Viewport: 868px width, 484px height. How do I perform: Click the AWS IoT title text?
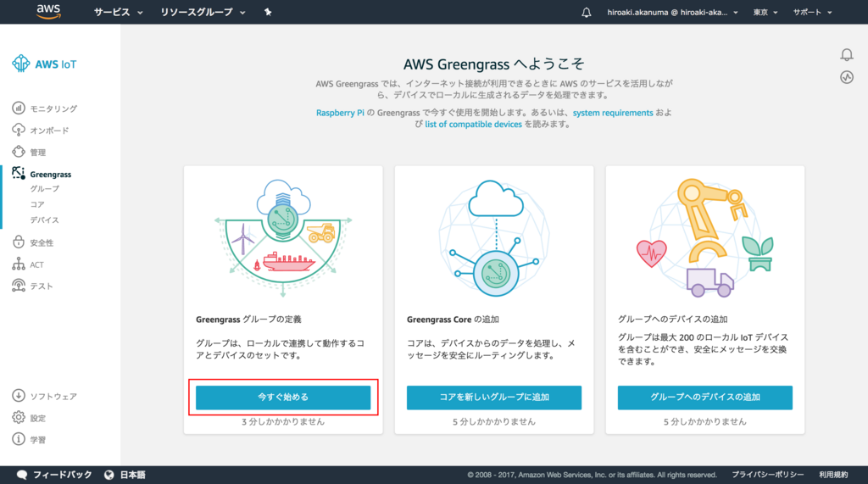coord(56,64)
